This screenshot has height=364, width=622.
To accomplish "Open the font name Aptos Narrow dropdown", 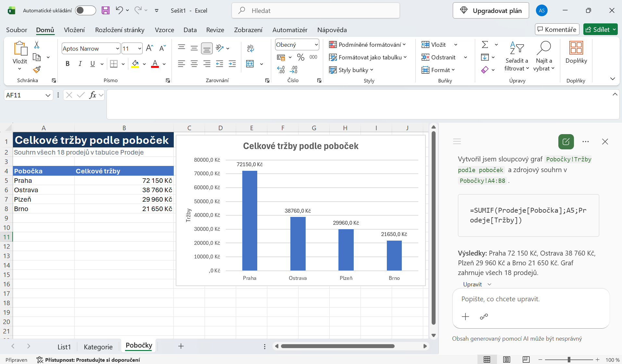I will pos(118,49).
